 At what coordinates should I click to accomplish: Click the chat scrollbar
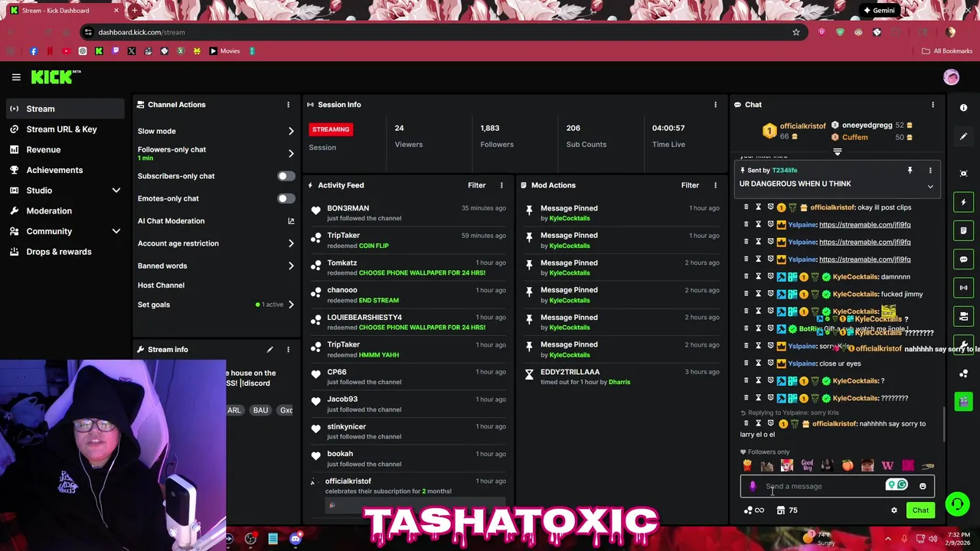(944, 422)
